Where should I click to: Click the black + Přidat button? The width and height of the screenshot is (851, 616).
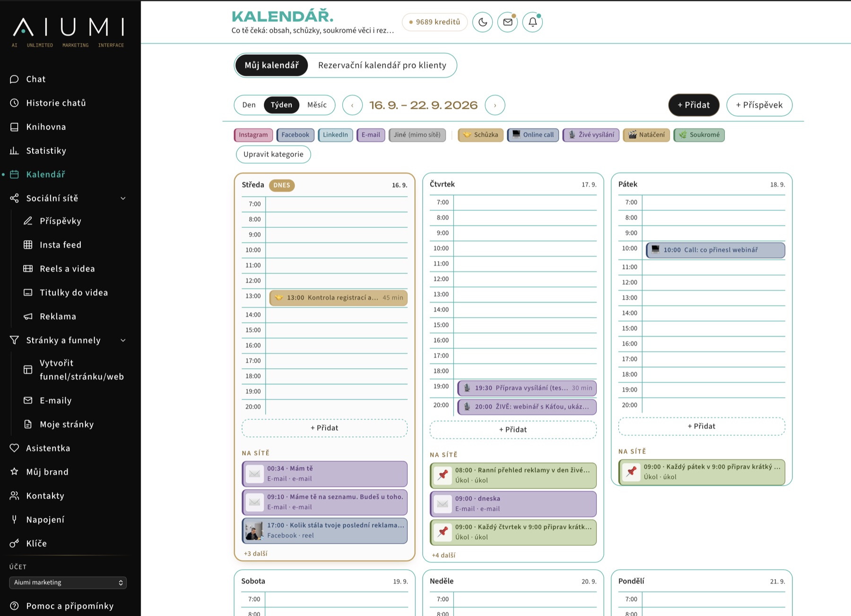click(694, 105)
